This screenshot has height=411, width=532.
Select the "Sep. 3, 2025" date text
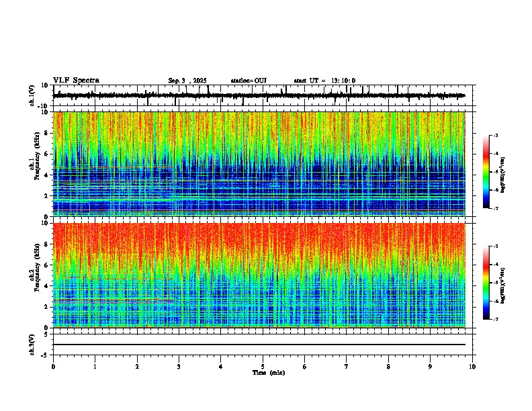click(x=187, y=81)
